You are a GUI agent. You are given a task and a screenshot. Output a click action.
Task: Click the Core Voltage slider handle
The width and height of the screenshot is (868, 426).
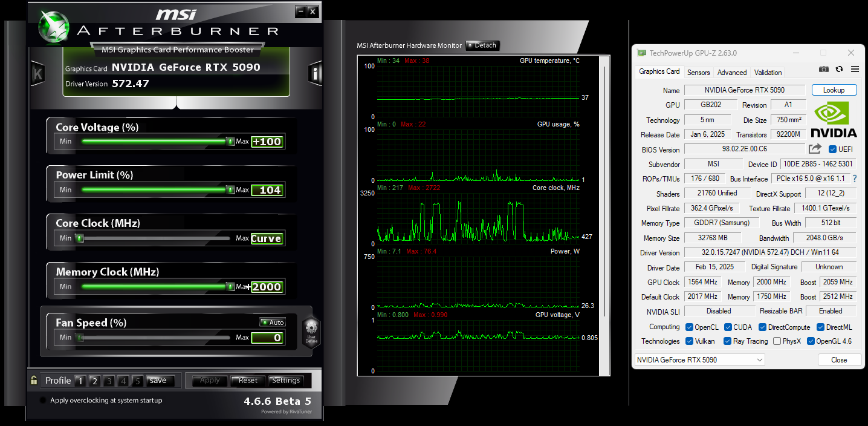pyautogui.click(x=230, y=142)
